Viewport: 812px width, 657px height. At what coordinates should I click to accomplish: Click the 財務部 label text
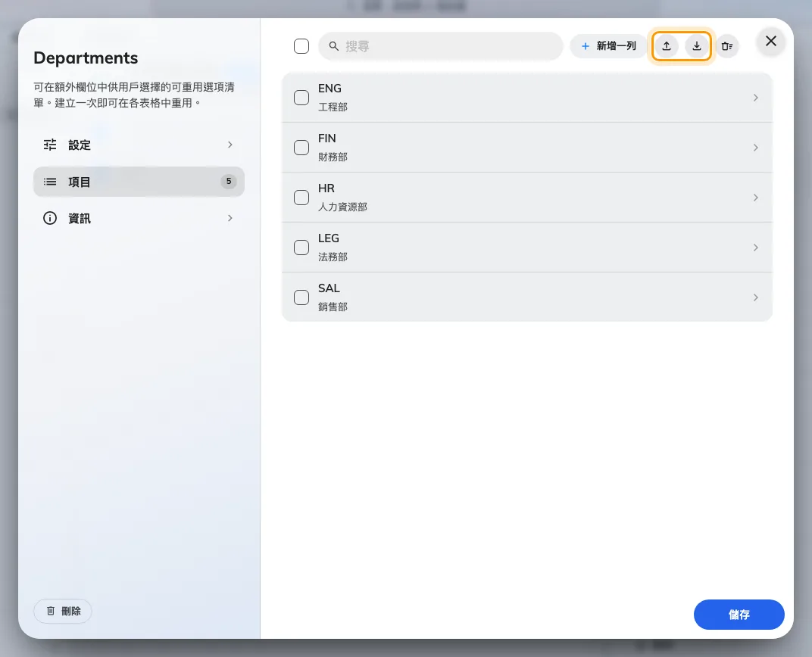[x=333, y=157]
